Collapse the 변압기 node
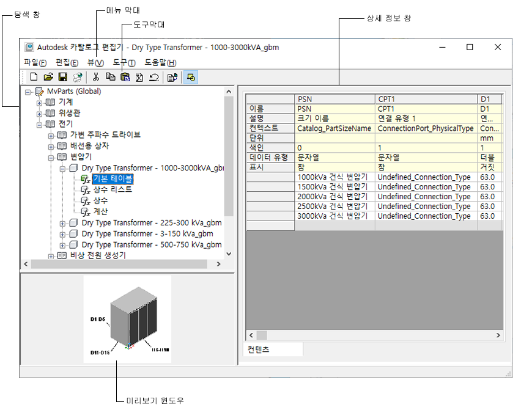 tap(51, 158)
